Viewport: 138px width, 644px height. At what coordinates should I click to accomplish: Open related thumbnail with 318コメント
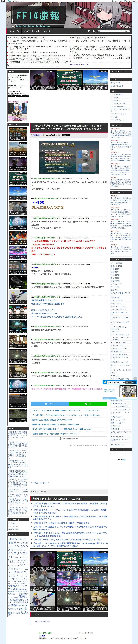tap(69, 581)
